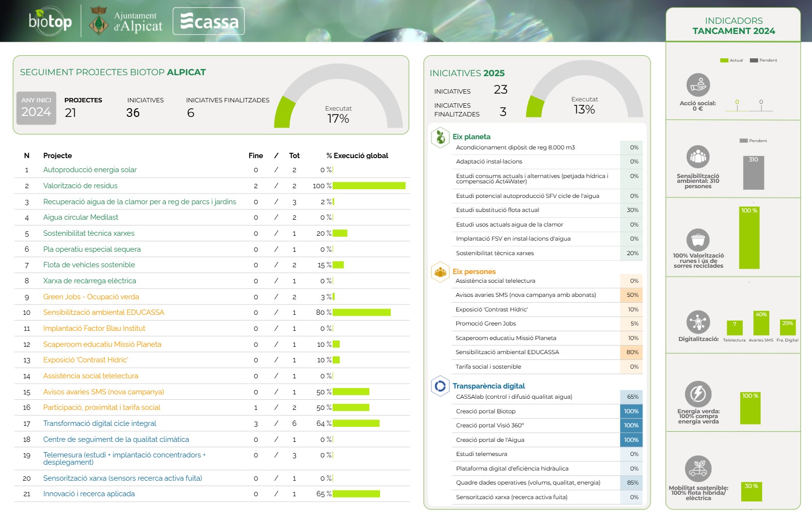Click the Actual legend green swatch
Viewport: 812px width, 520px height.
pyautogui.click(x=724, y=61)
